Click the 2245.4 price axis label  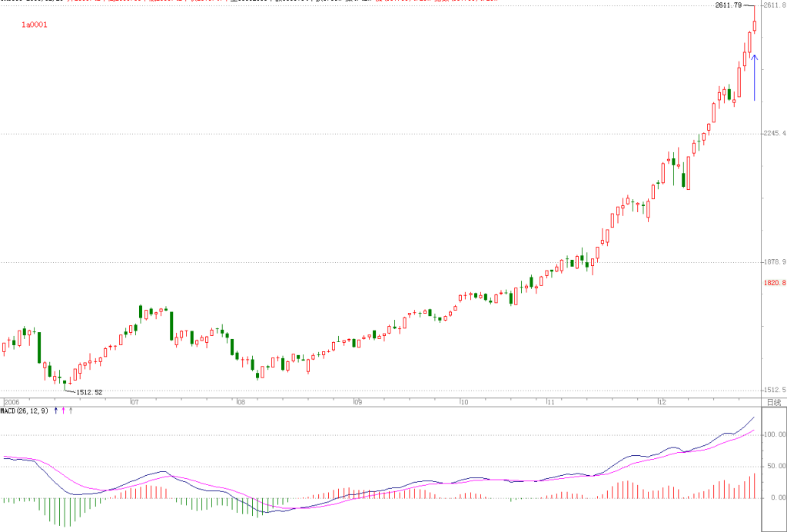click(x=775, y=134)
